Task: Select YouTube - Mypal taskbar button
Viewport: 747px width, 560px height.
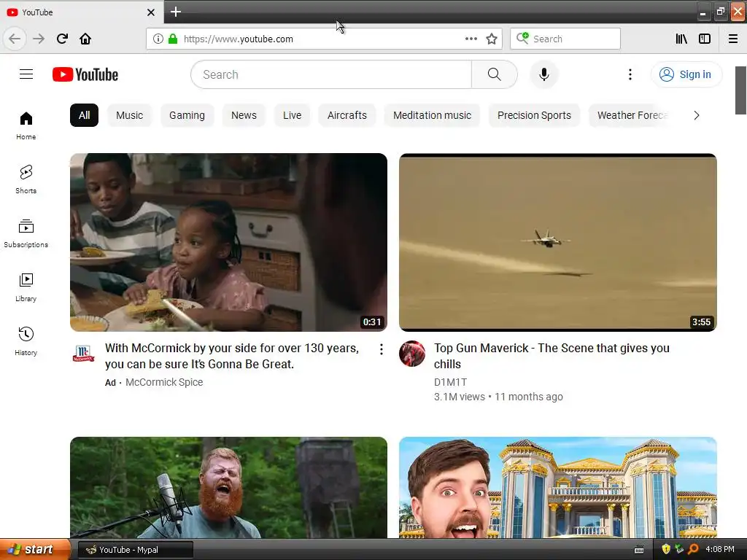Action: click(x=135, y=550)
